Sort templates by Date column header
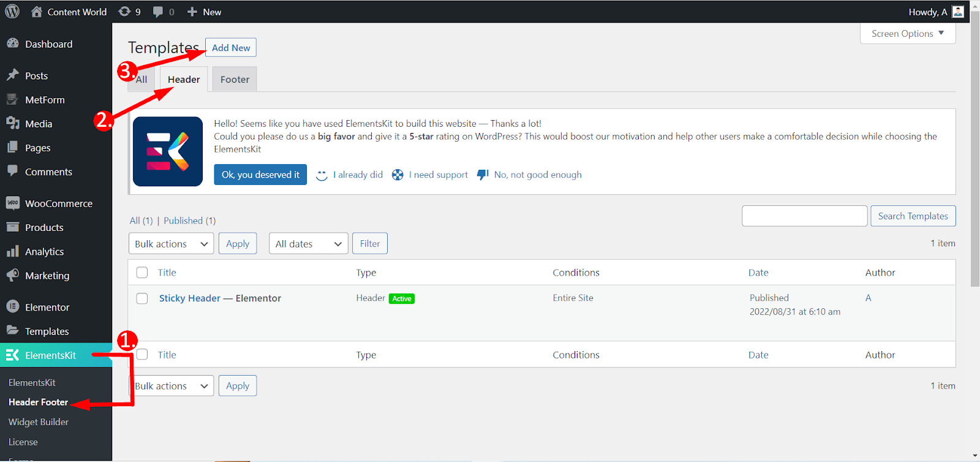Viewport: 980px width, 462px height. pos(758,273)
